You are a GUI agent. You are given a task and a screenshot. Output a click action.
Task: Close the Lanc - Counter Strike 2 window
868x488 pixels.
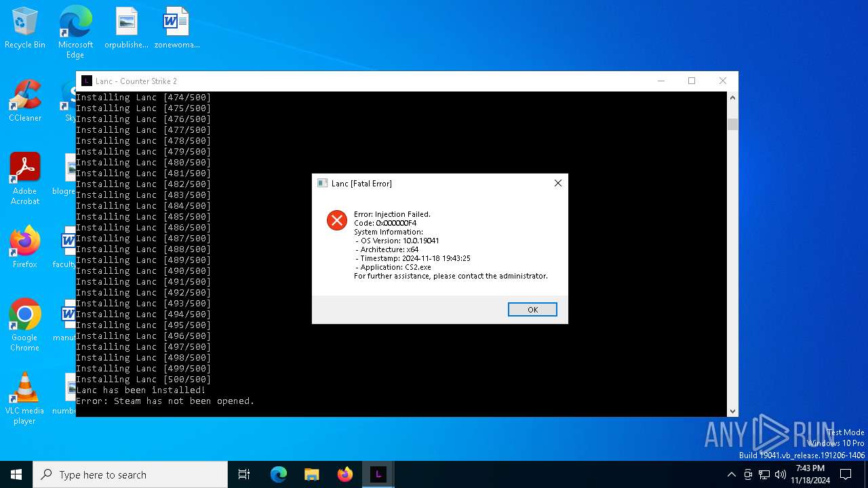pyautogui.click(x=722, y=81)
